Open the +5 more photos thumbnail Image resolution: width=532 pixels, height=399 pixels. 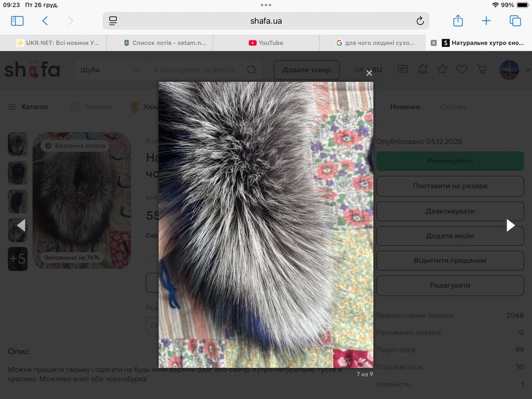(x=18, y=259)
